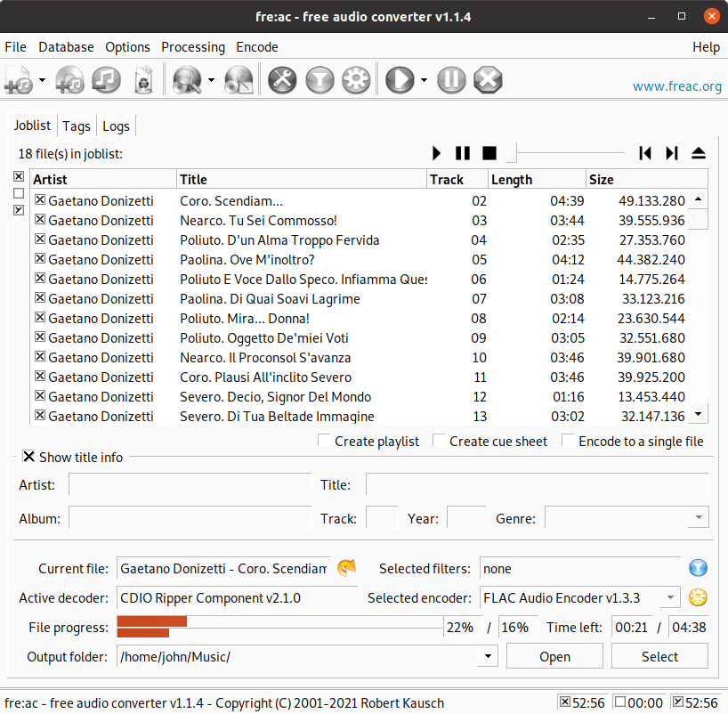
Task: Click the CDDB database query icon
Action: click(x=187, y=80)
